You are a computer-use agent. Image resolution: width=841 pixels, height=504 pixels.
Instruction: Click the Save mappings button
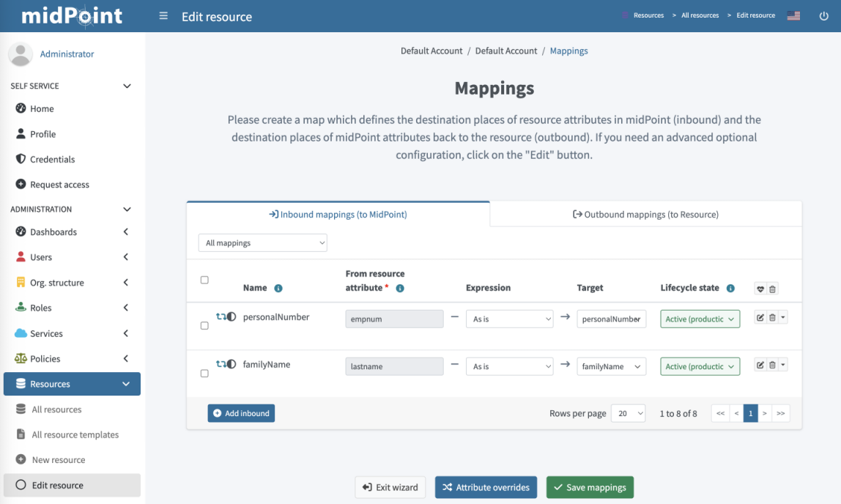tap(590, 487)
